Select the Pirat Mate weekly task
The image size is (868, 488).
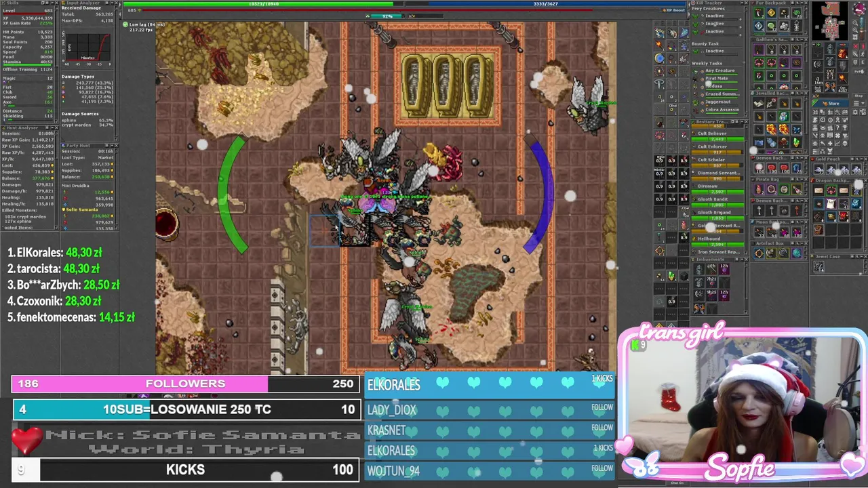[716, 79]
